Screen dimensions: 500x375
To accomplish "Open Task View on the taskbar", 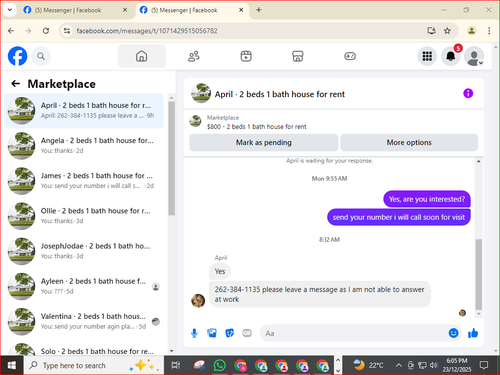I will (176, 365).
